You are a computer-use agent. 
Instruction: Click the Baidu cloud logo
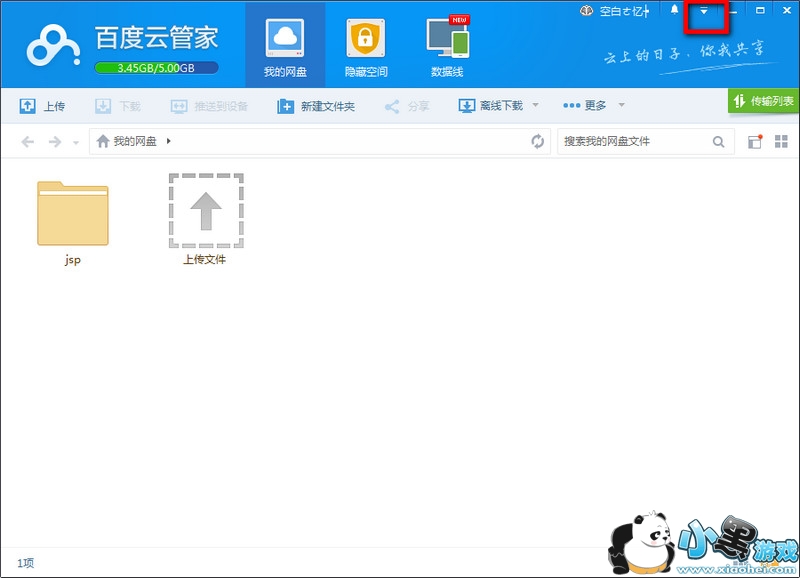point(53,45)
